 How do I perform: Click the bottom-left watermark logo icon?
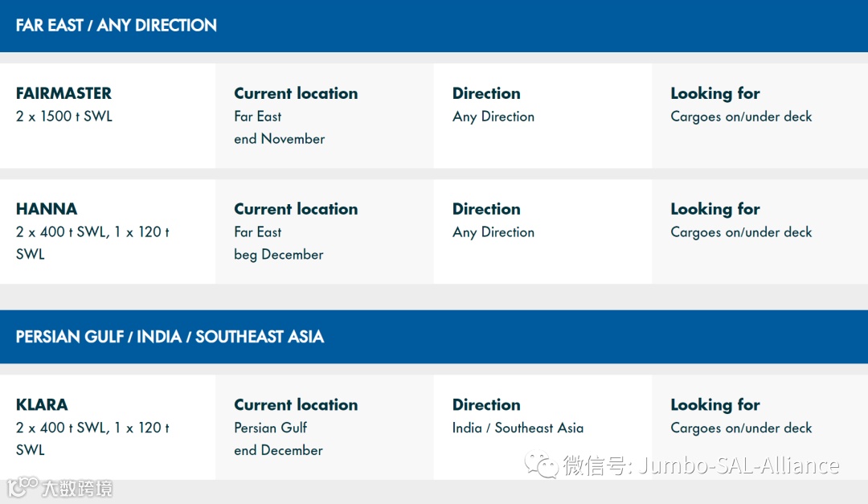(x=23, y=487)
